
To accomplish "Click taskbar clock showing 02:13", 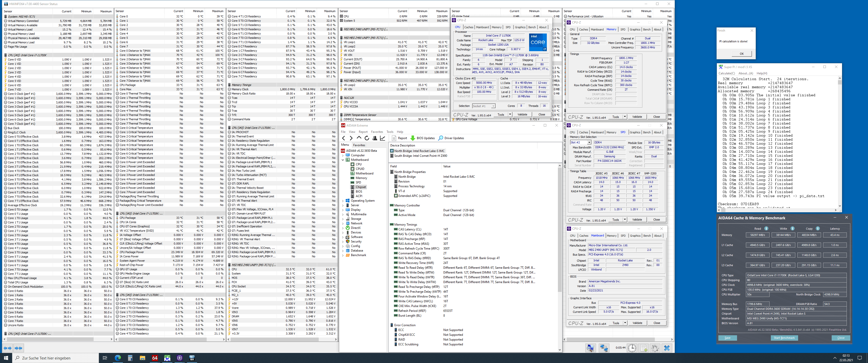I will tap(846, 358).
